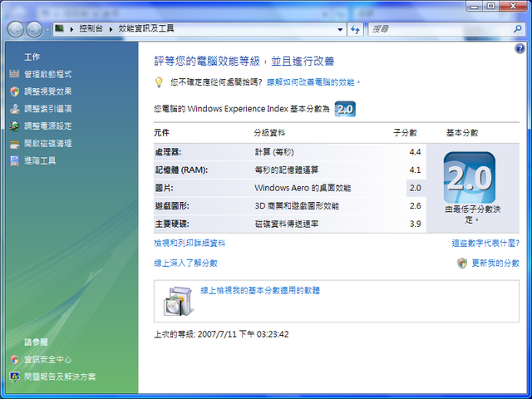Viewport: 532px width, 399px height.
Task: Click the 3.9 hard disk subscore
Action: click(x=415, y=224)
